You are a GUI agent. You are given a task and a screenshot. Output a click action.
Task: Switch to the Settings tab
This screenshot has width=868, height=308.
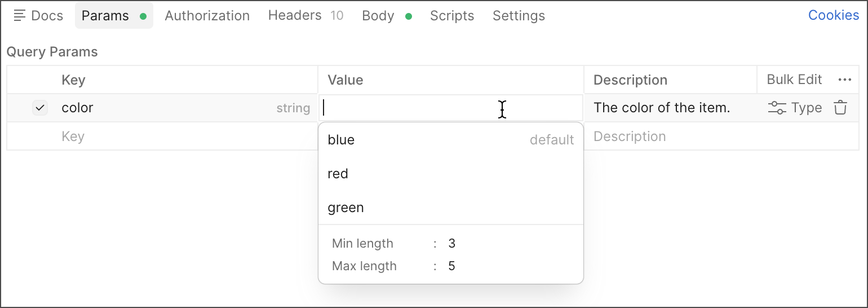(519, 16)
